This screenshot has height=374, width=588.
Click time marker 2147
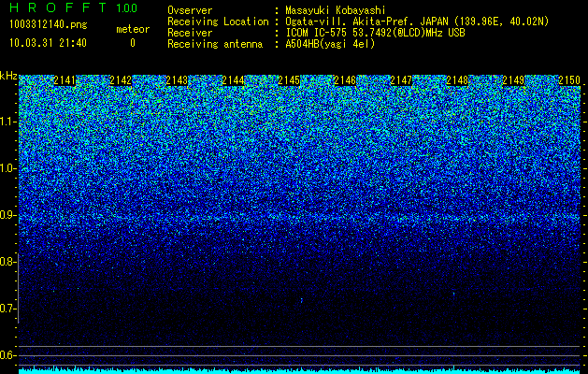[x=401, y=80]
